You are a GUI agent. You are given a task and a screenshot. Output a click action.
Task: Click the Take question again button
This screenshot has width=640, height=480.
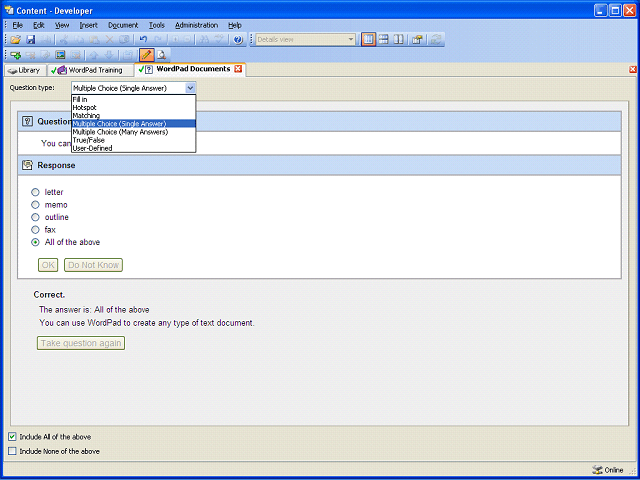[x=81, y=343]
